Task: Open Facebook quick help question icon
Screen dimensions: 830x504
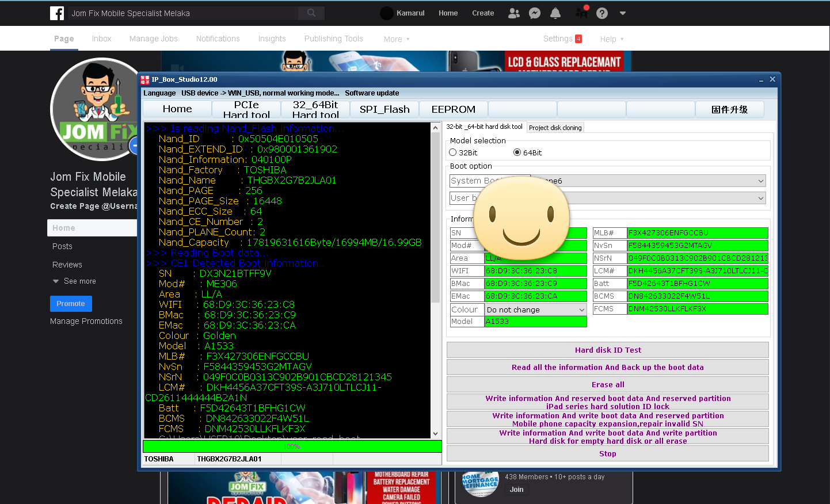Action: [602, 13]
